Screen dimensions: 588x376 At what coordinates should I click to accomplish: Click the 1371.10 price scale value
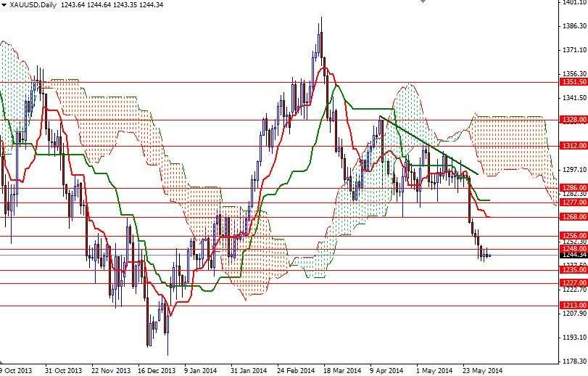[574, 50]
